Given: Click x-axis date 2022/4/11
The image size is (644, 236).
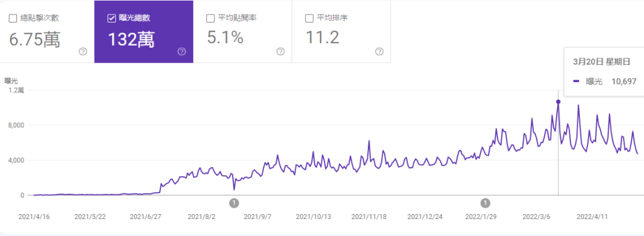Looking at the screenshot, I should (x=592, y=217).
